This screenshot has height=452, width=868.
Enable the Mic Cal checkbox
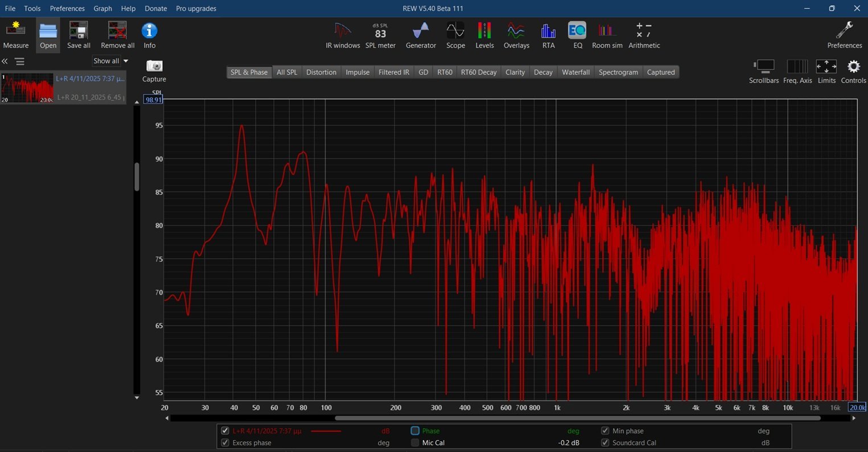click(415, 443)
